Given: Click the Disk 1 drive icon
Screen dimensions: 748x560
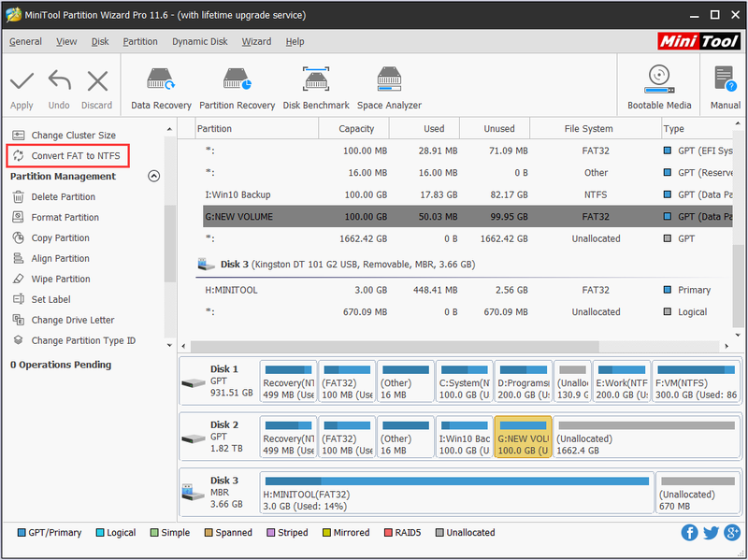Looking at the screenshot, I should click(194, 382).
